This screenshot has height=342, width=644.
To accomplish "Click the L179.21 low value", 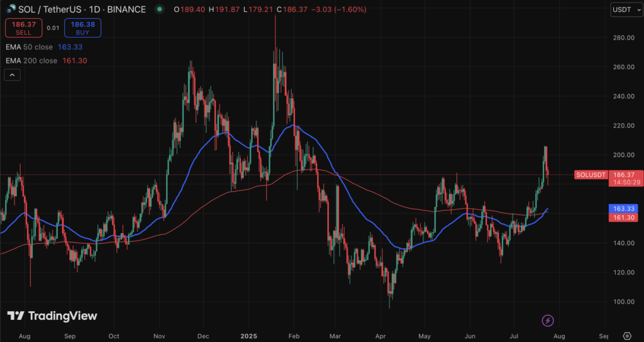I will pyautogui.click(x=257, y=9).
